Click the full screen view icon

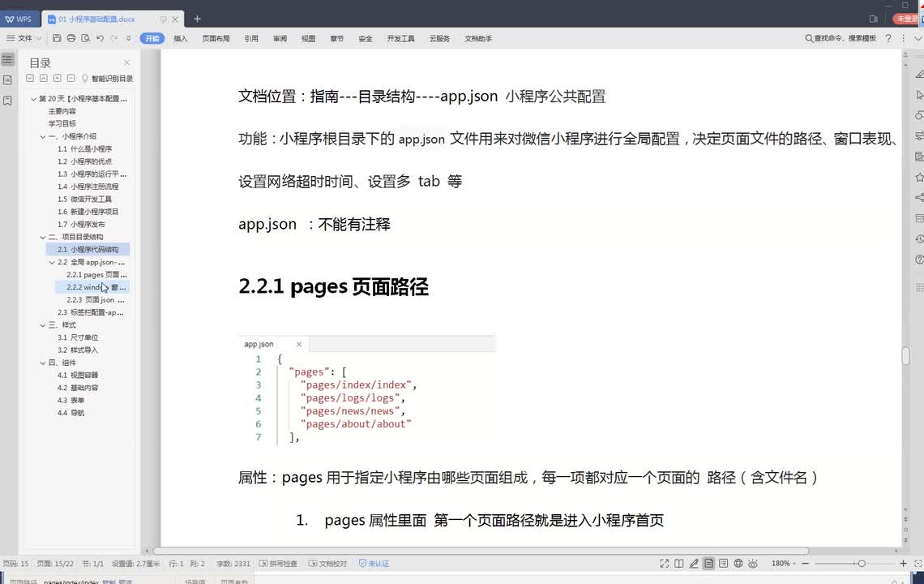click(664, 564)
